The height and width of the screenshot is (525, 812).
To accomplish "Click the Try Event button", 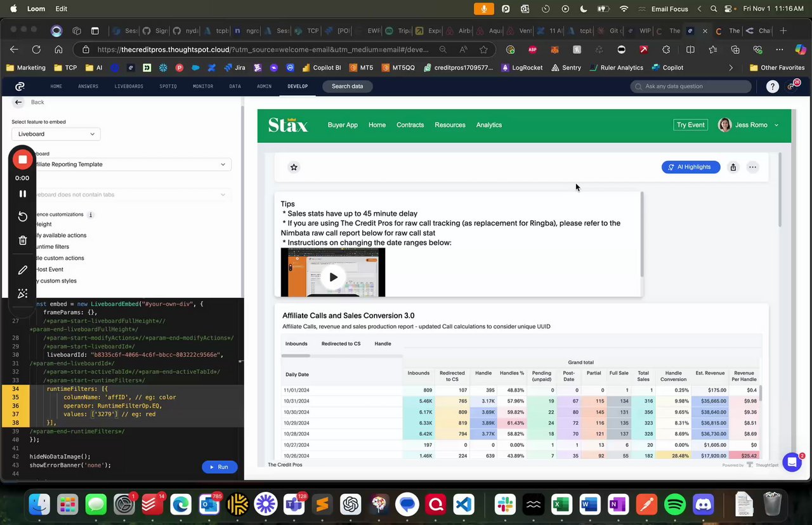I will coord(690,125).
